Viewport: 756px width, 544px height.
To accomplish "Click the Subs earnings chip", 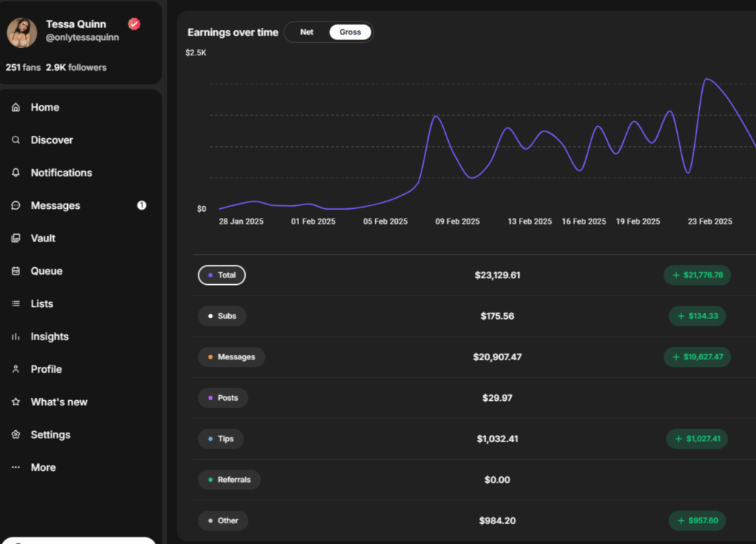I will (221, 316).
